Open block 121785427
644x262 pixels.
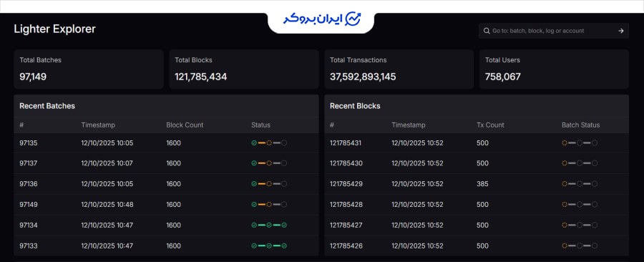pos(346,225)
